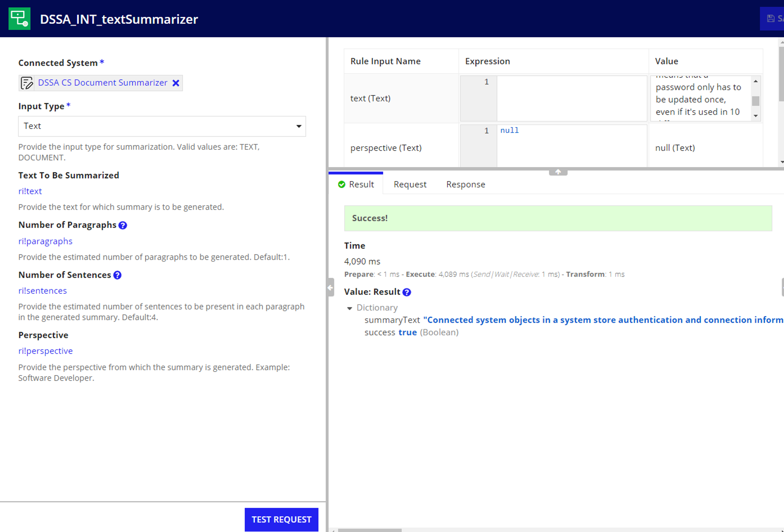Click the success true Boolean value
The width and height of the screenshot is (784, 532).
pos(408,333)
